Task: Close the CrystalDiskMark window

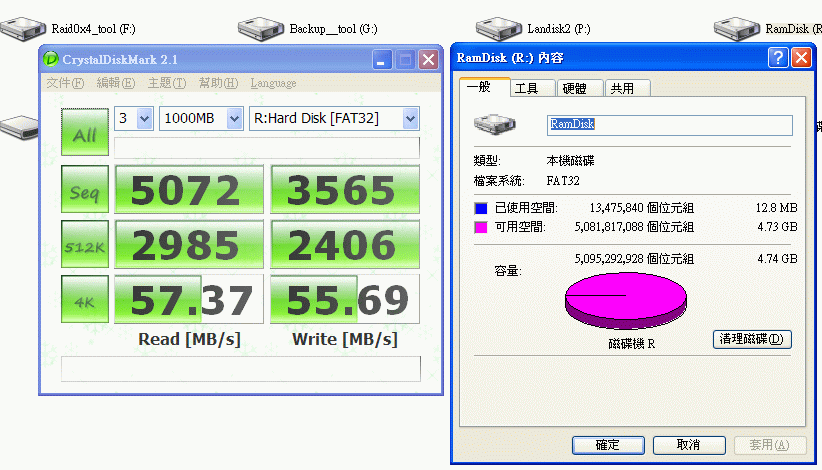Action: coord(428,60)
